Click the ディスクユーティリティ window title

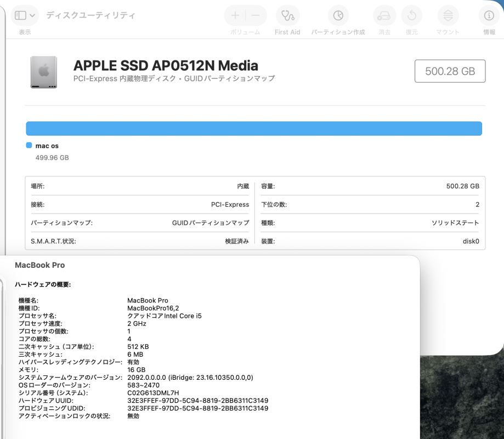(x=90, y=15)
